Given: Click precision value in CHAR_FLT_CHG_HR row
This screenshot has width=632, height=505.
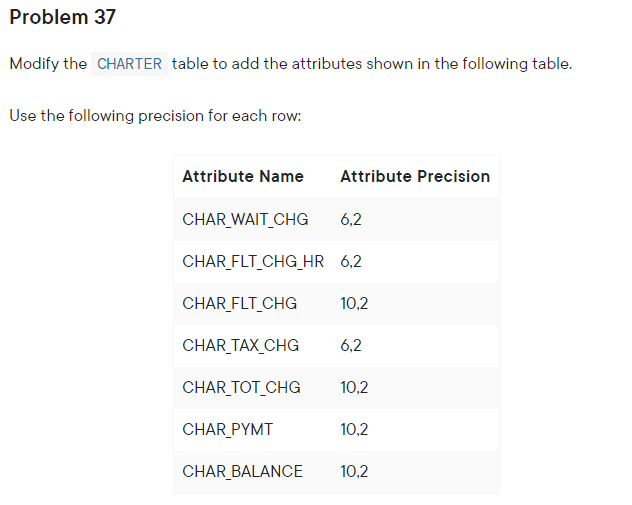Looking at the screenshot, I should click(x=351, y=262).
